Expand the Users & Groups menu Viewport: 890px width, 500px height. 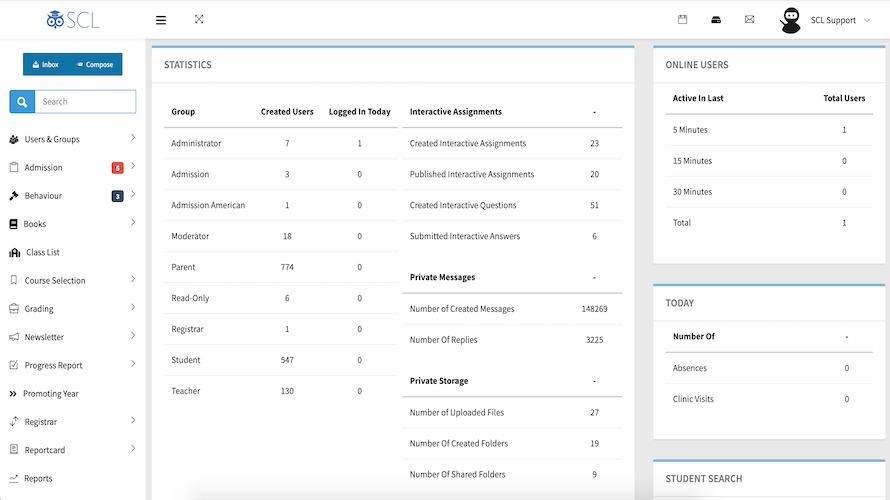tap(52, 139)
